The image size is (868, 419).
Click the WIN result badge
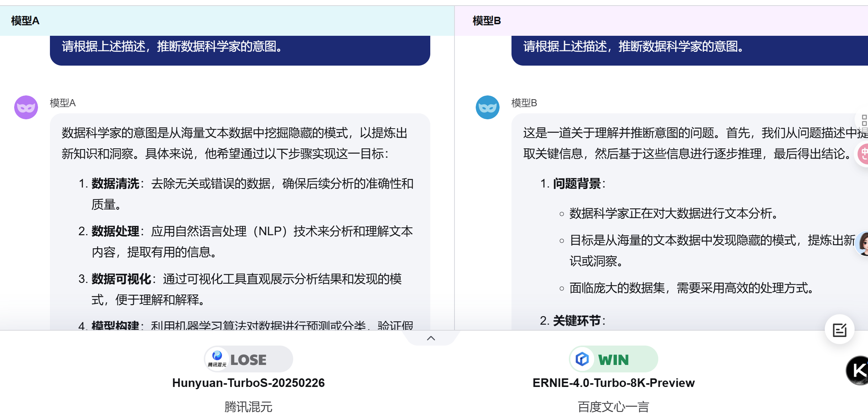point(614,359)
